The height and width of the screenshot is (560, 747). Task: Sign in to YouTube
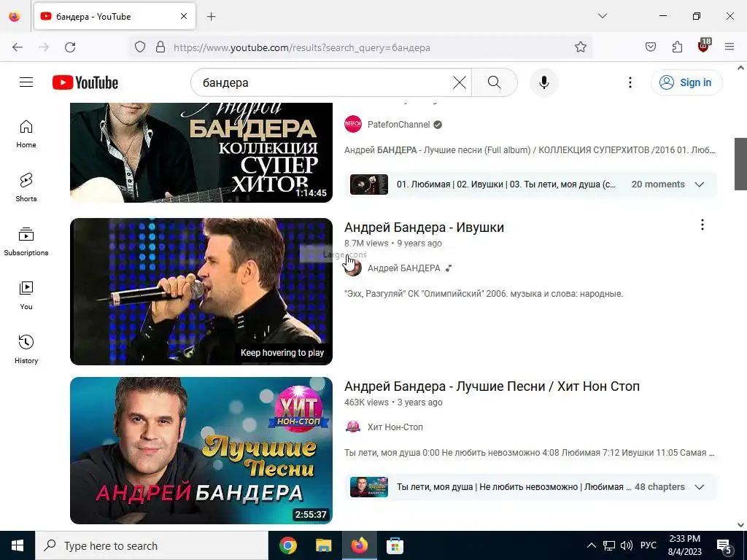[x=686, y=82]
